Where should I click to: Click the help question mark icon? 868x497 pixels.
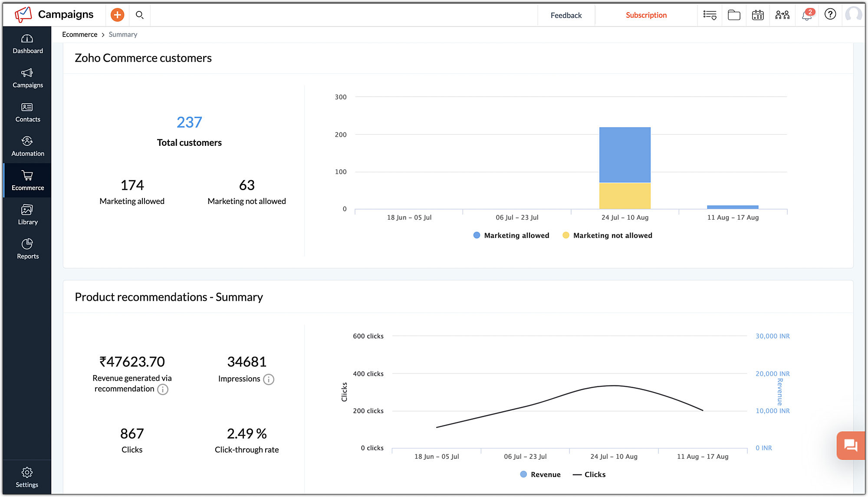point(830,14)
